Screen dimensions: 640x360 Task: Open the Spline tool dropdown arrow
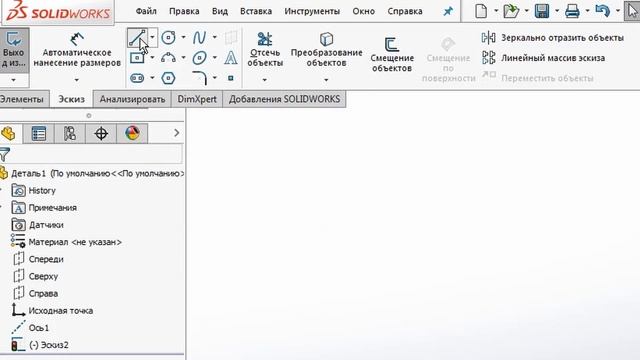[x=215, y=38]
